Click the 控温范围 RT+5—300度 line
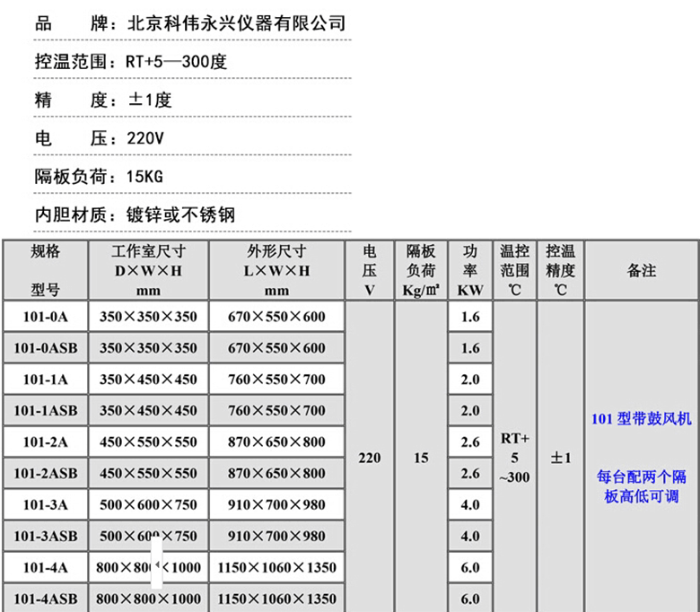The width and height of the screenshot is (700, 612). [x=131, y=62]
